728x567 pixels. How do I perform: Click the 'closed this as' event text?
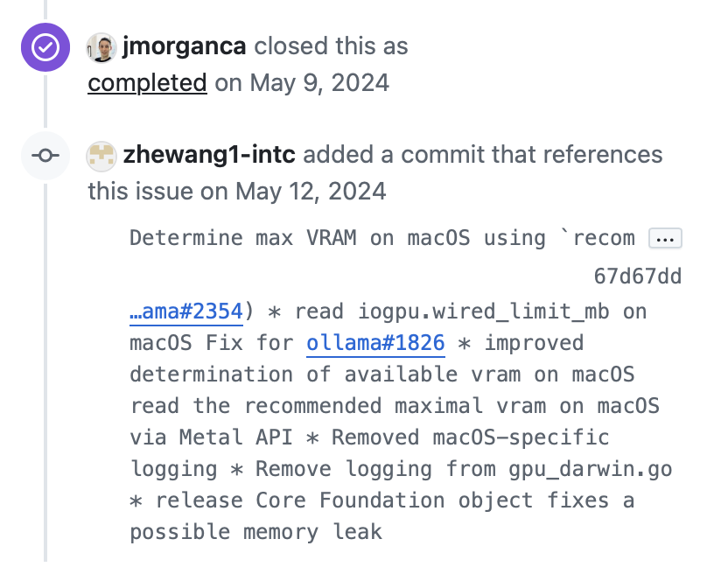(x=331, y=46)
